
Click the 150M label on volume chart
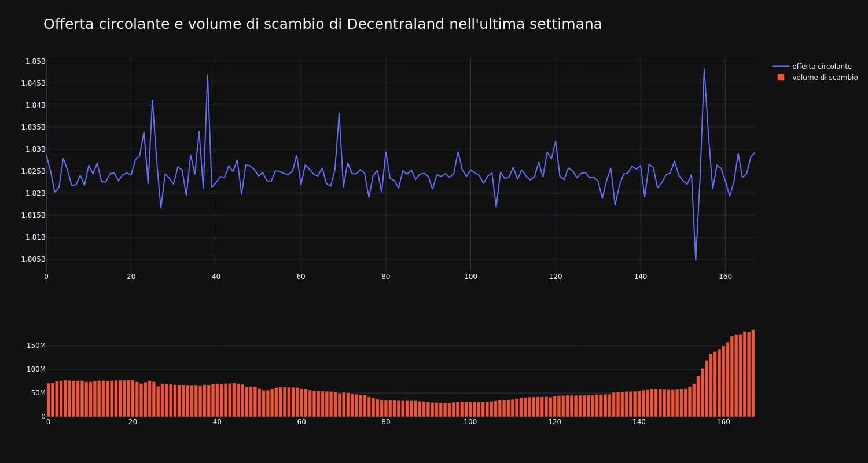point(35,346)
